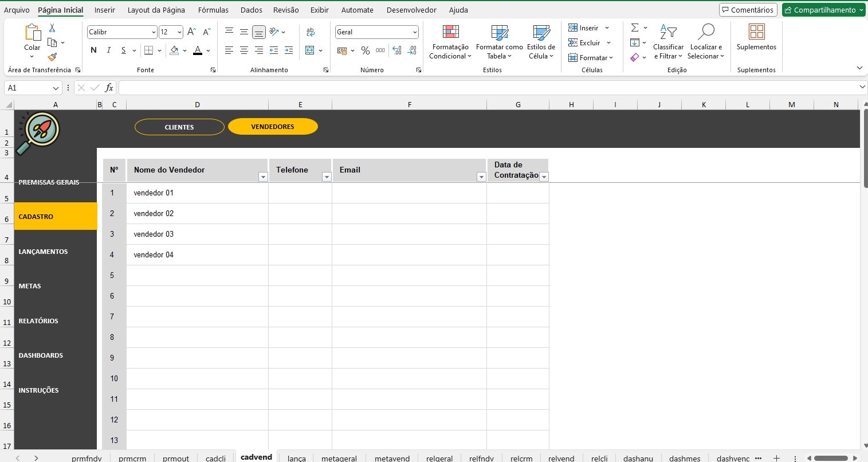The height and width of the screenshot is (462, 868).
Task: Toggle Underline (S) formatting
Action: [123, 50]
